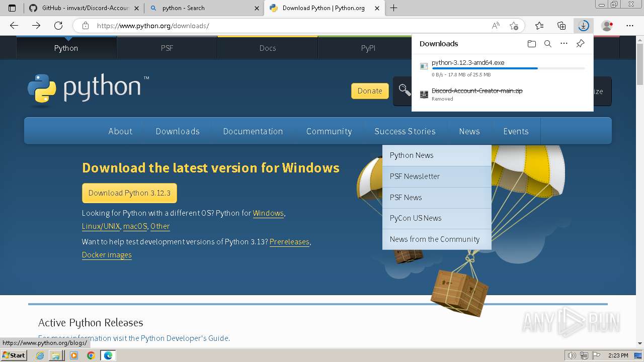The image size is (644, 362).
Task: Follow the Windows download link
Action: coord(268,213)
